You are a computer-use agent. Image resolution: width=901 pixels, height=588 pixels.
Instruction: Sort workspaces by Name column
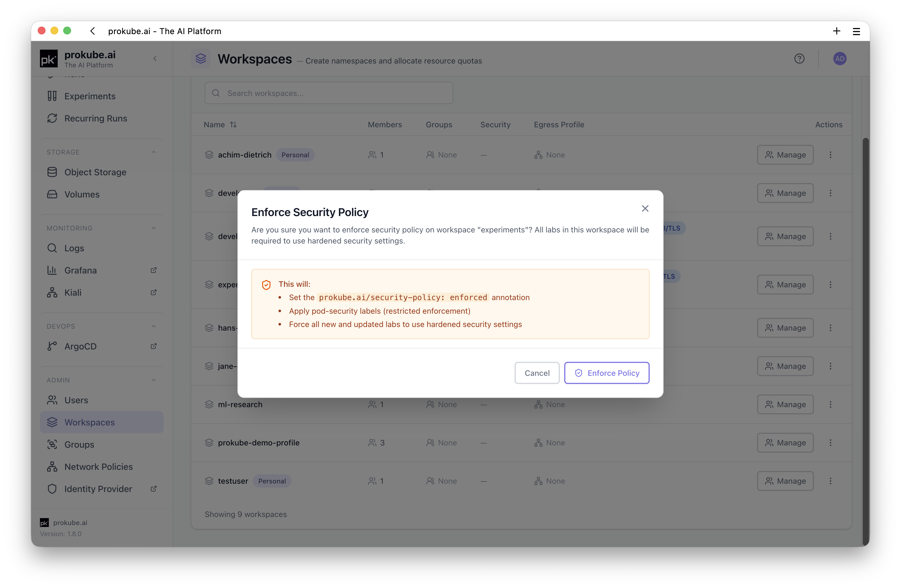[x=220, y=125]
